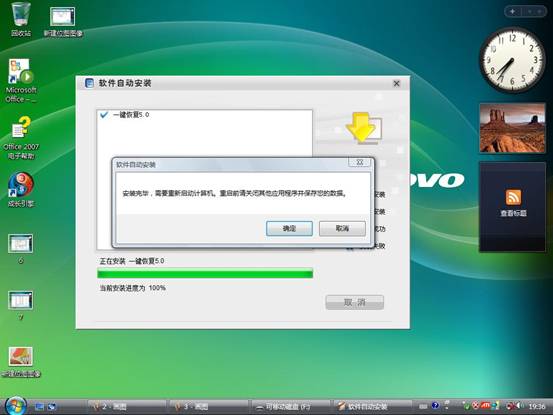This screenshot has width=553, height=415.
Task: Switch to the '3 - 画图' taskbar window
Action: tap(209, 407)
